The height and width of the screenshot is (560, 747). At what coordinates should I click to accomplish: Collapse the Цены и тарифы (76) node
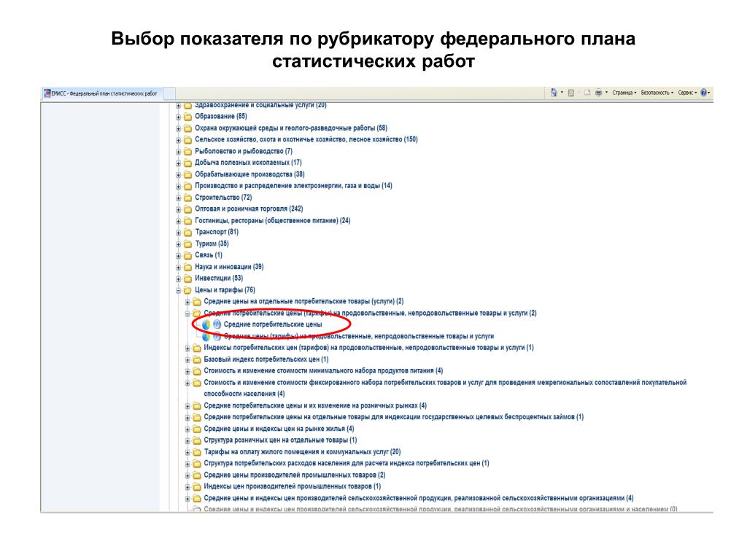point(178,290)
